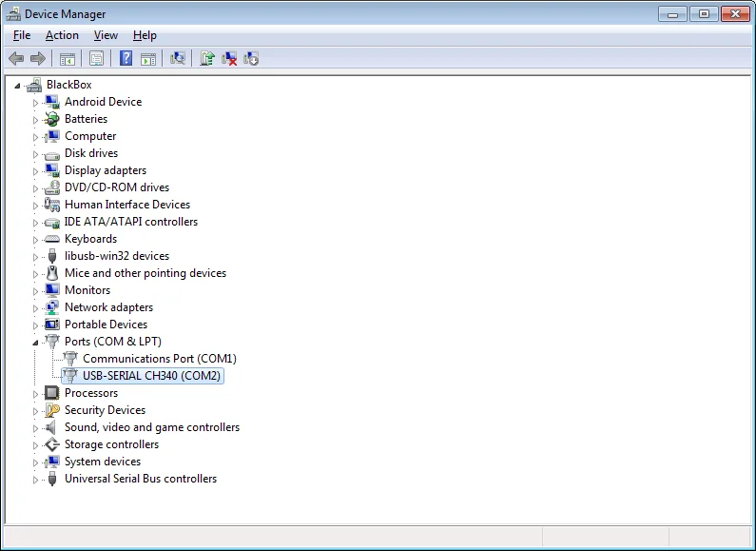
Task: Open the Help menu
Action: (145, 35)
